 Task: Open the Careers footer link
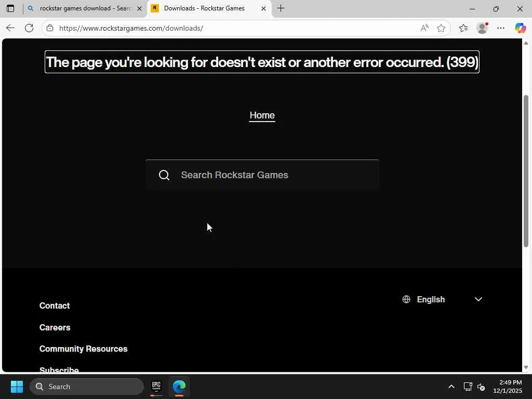[55, 327]
